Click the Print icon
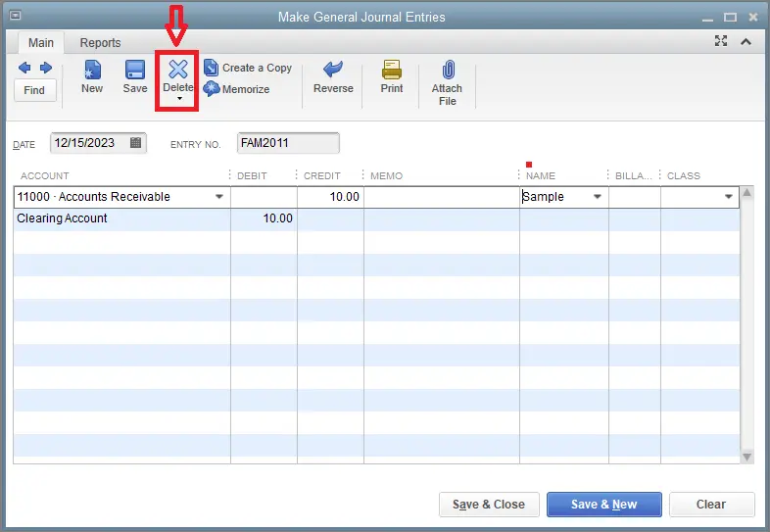 pyautogui.click(x=392, y=70)
